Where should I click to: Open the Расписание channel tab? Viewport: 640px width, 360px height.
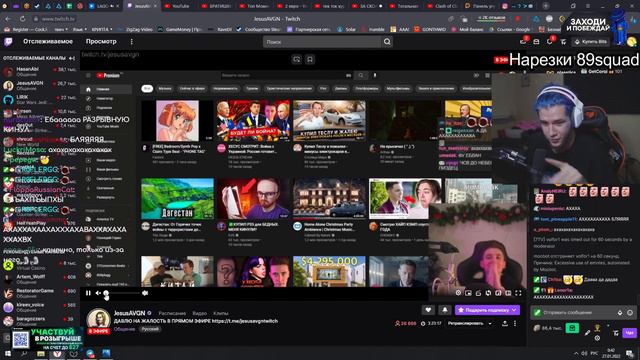172,313
